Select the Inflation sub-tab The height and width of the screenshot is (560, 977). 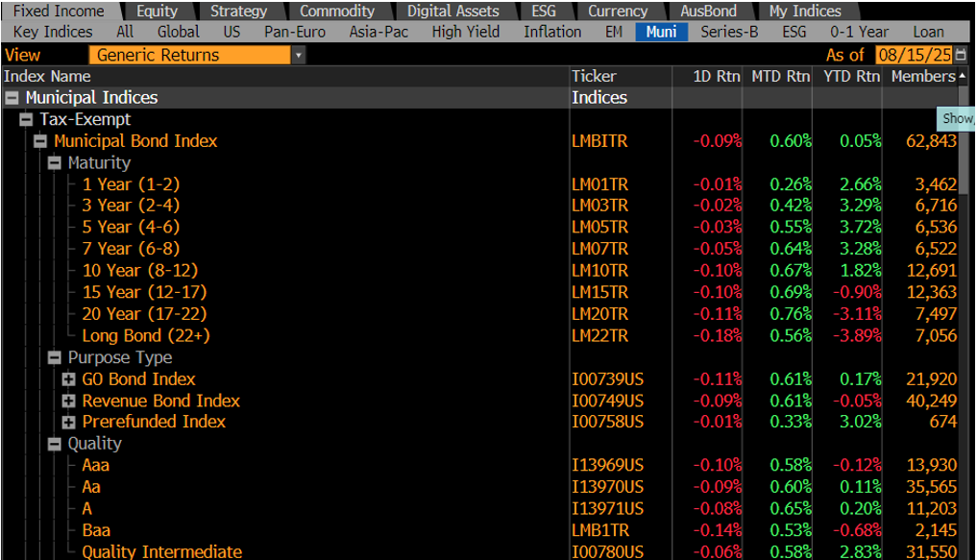point(552,32)
